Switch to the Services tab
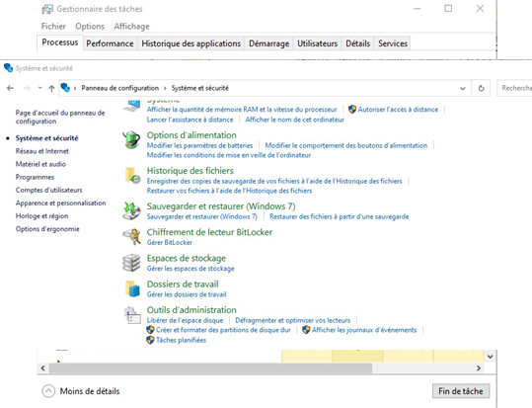The height and width of the screenshot is (408, 532). tap(393, 43)
